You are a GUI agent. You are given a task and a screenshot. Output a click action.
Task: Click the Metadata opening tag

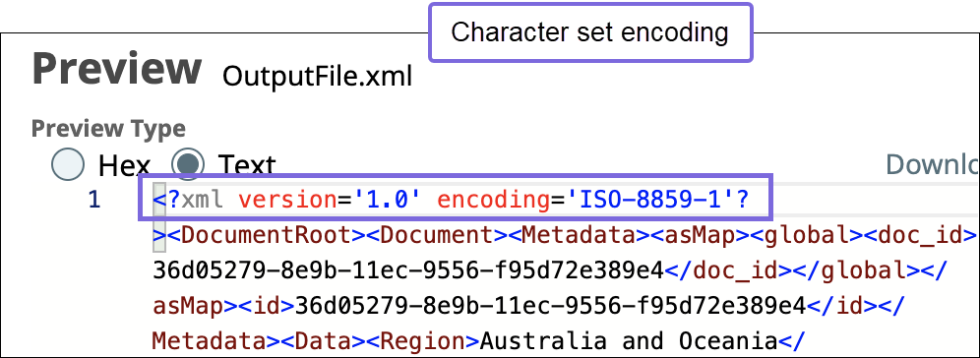[579, 235]
